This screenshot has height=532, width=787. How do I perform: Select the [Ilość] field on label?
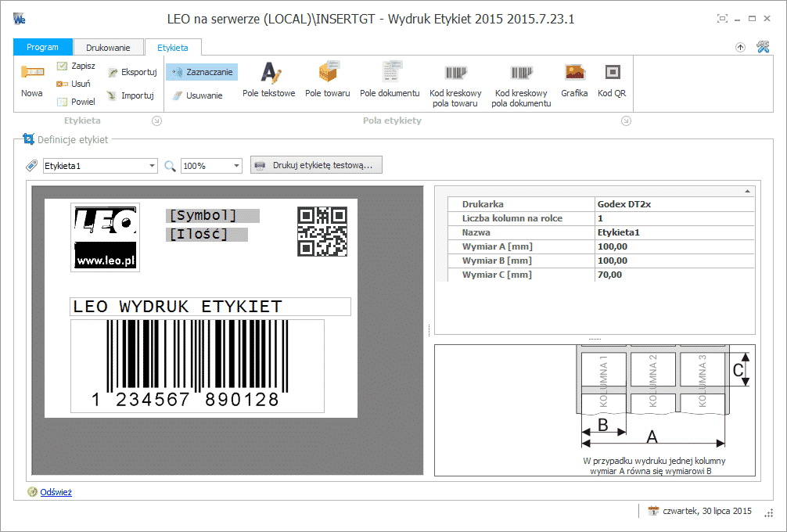coord(207,235)
